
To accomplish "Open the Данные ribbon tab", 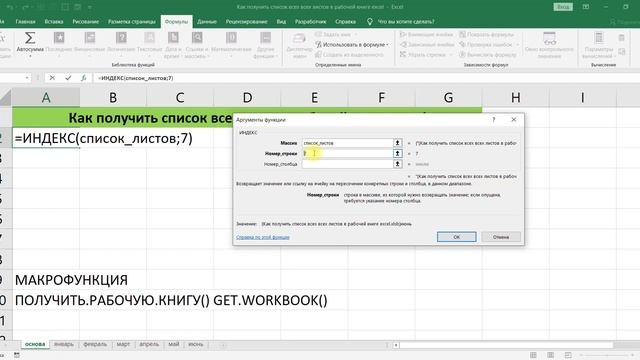I will click(x=207, y=22).
